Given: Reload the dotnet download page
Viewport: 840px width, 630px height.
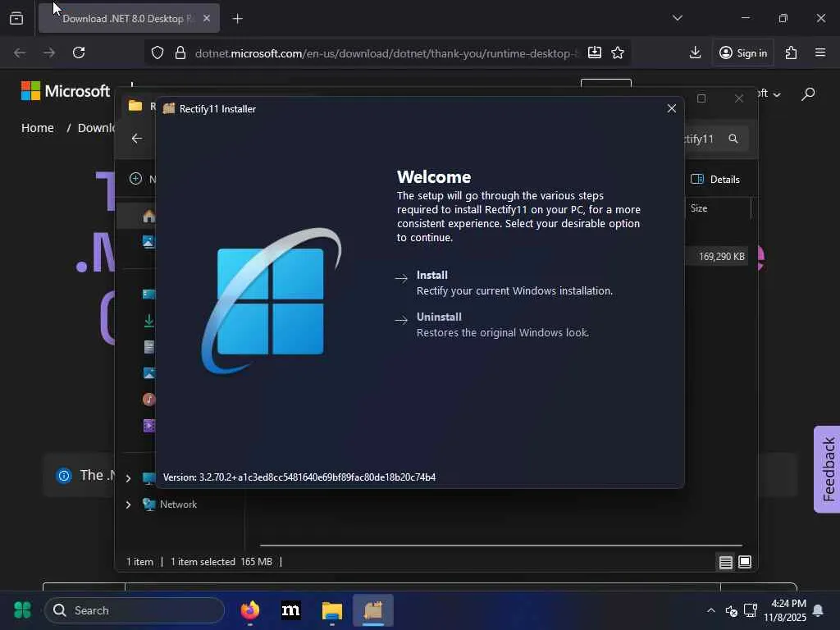Looking at the screenshot, I should pos(79,52).
